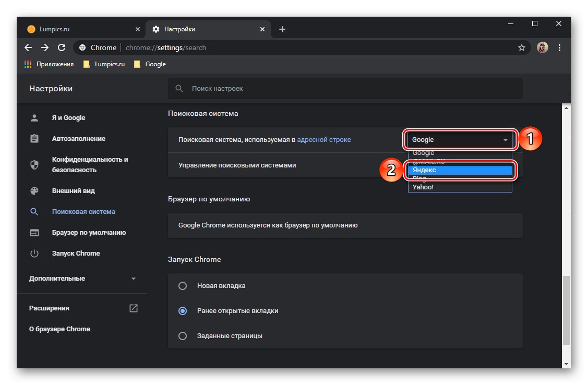Image resolution: width=588 pixels, height=385 pixels.
Task: Open the Google search engine dropdown
Action: [459, 140]
